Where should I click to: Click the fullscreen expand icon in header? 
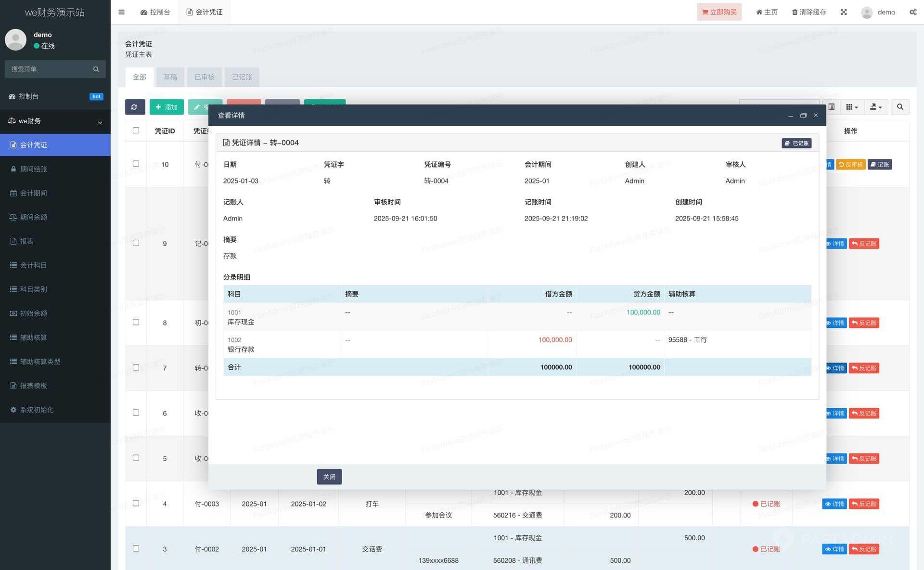click(844, 12)
